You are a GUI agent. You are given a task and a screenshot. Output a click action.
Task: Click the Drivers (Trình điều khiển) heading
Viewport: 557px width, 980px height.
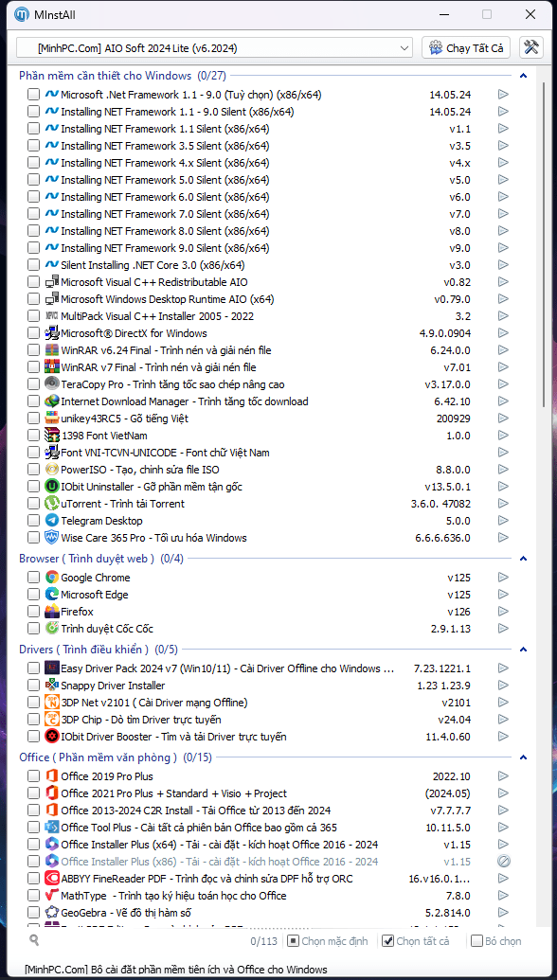tap(83, 650)
